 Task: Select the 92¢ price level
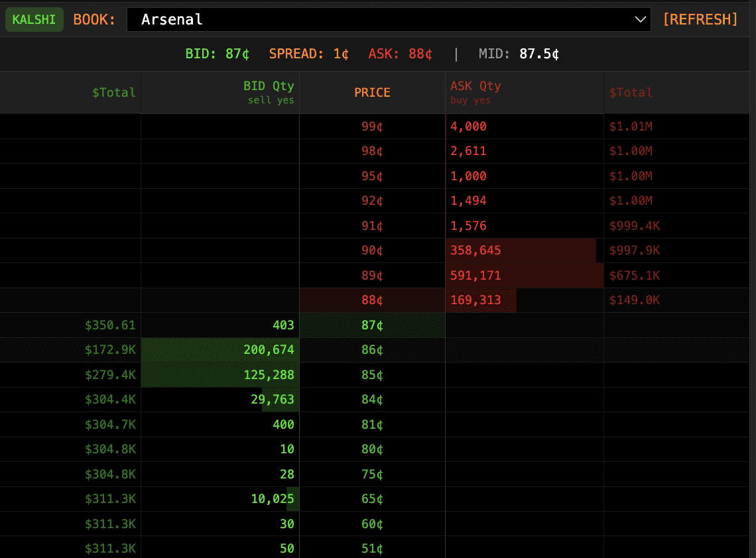pyautogui.click(x=372, y=200)
